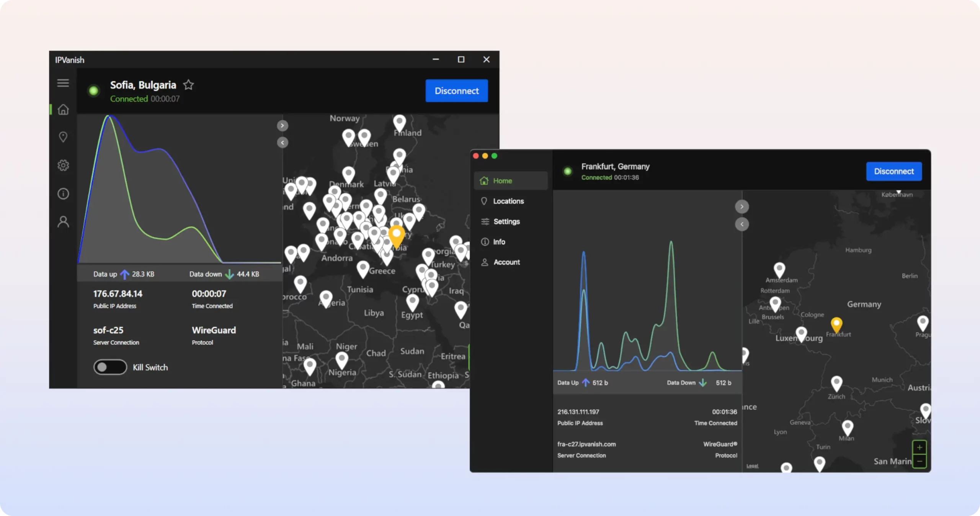Toggle the Kill Switch on Windows client
The height and width of the screenshot is (516, 980).
(109, 367)
